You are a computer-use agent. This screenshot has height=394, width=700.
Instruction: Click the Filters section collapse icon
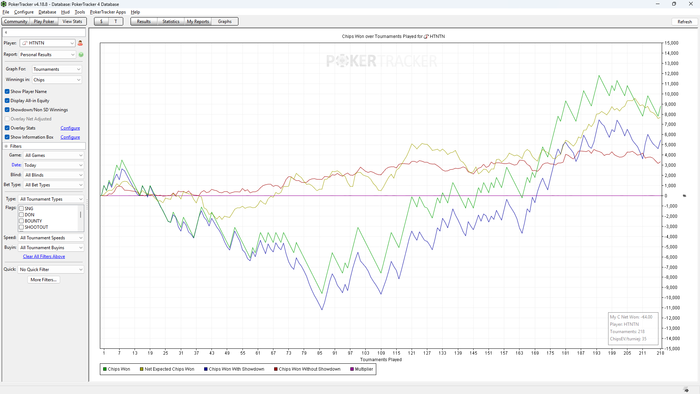click(6, 146)
